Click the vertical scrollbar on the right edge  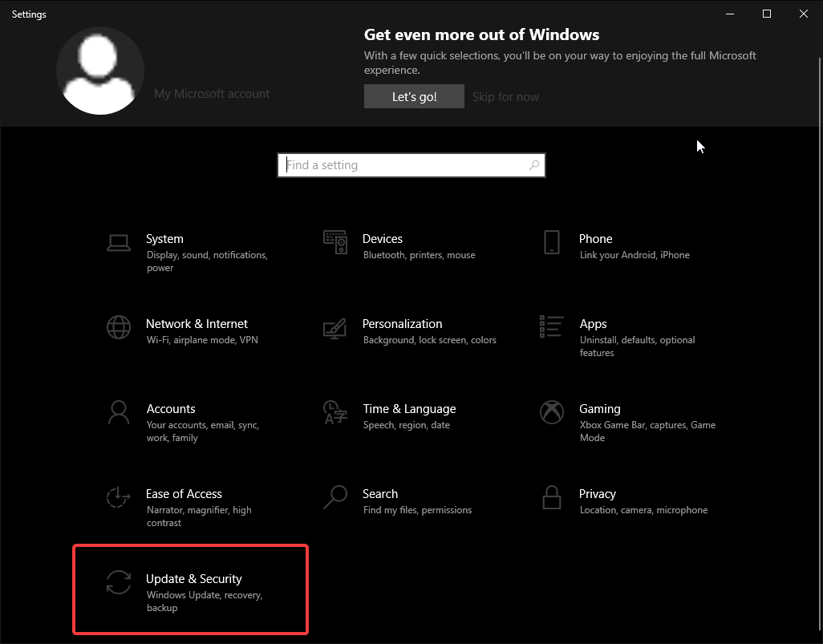click(818, 241)
